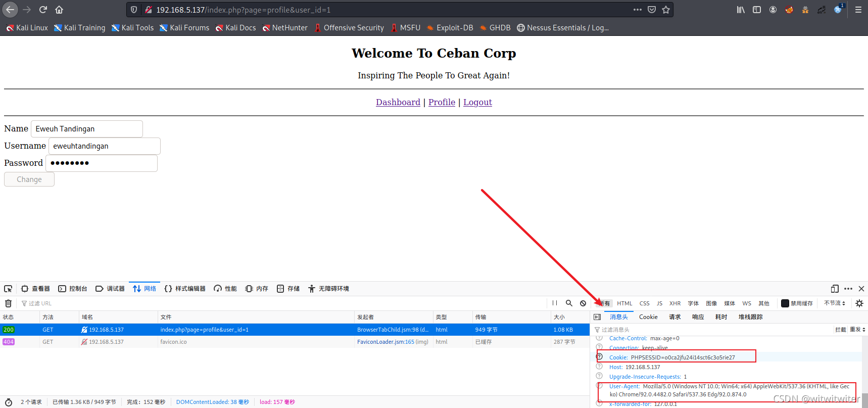Open help for Upgrade-Insecure-Requests header
Viewport: 868px width, 408px height.
pyautogui.click(x=599, y=376)
